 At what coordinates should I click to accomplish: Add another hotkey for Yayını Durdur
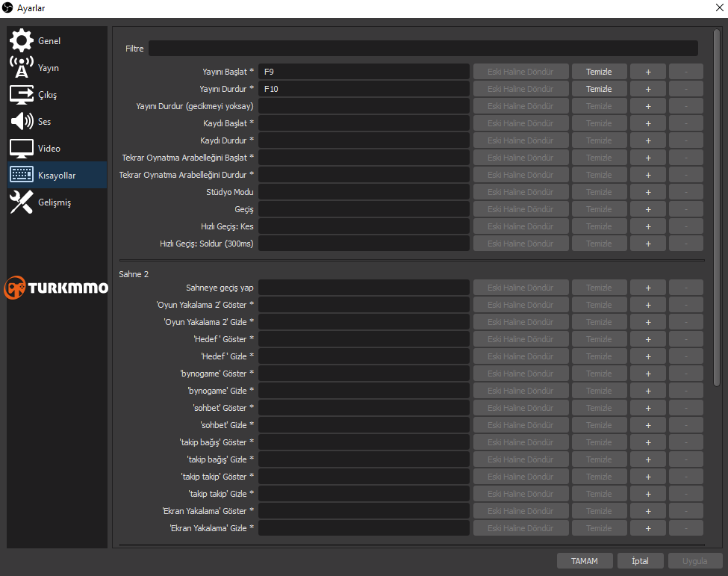click(648, 89)
